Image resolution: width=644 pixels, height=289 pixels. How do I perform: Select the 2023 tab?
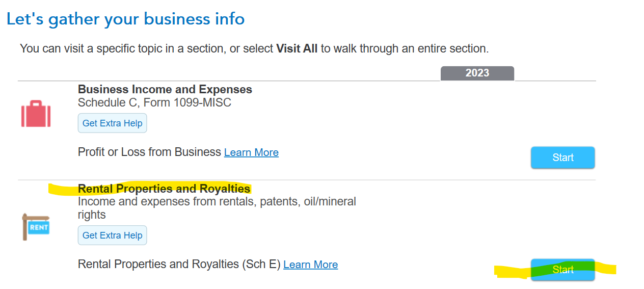477,73
